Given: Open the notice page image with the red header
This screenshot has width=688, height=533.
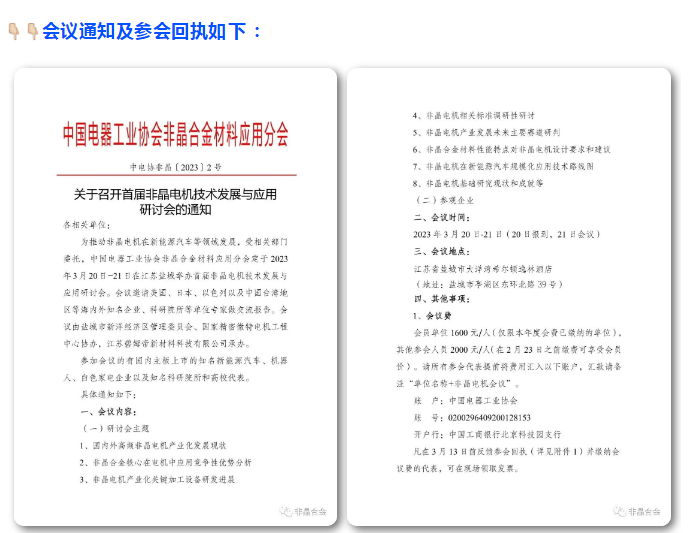Looking at the screenshot, I should coord(176,297).
